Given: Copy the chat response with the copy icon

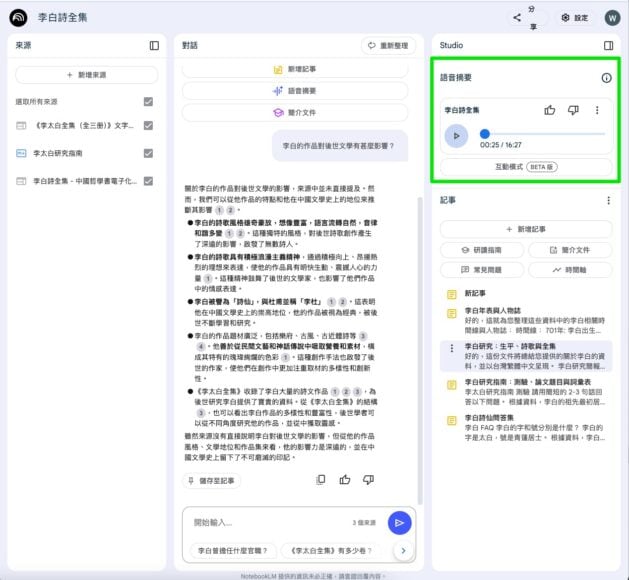Looking at the screenshot, I should [321, 480].
